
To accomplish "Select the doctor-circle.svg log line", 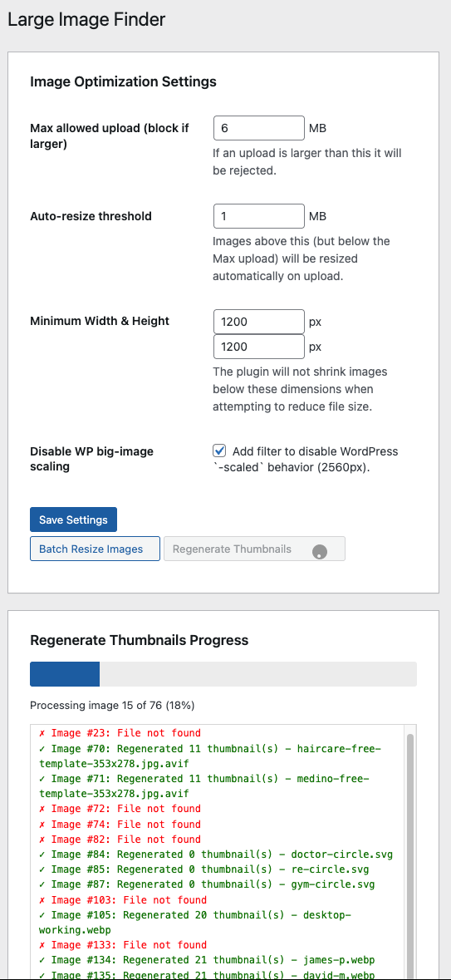I will point(215,854).
